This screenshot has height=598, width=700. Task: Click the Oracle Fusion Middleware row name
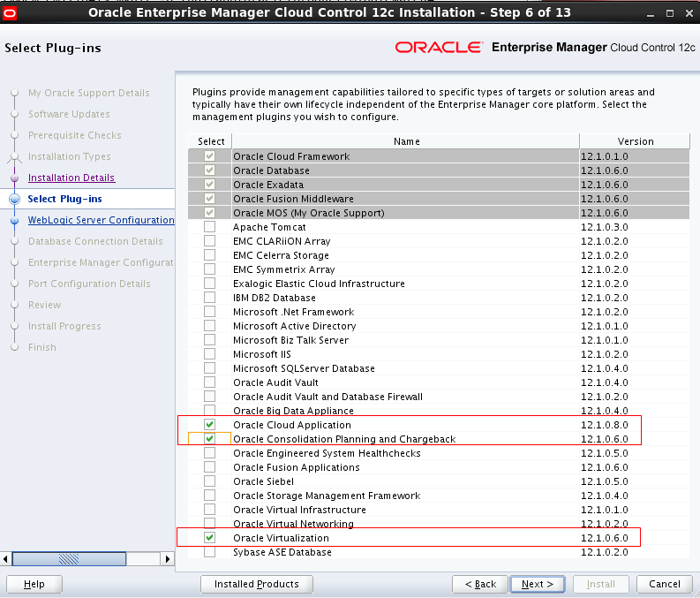pos(293,199)
